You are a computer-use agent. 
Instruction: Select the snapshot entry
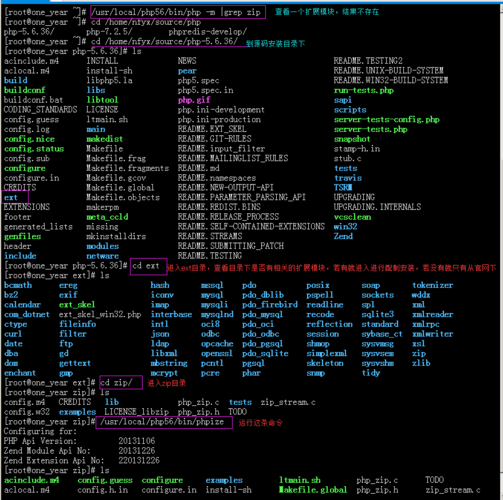click(352, 139)
